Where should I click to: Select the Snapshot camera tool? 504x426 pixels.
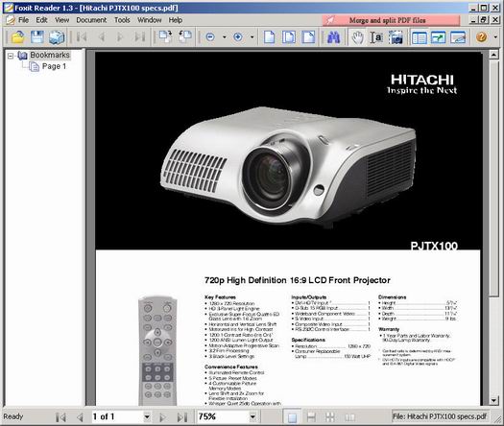click(396, 37)
